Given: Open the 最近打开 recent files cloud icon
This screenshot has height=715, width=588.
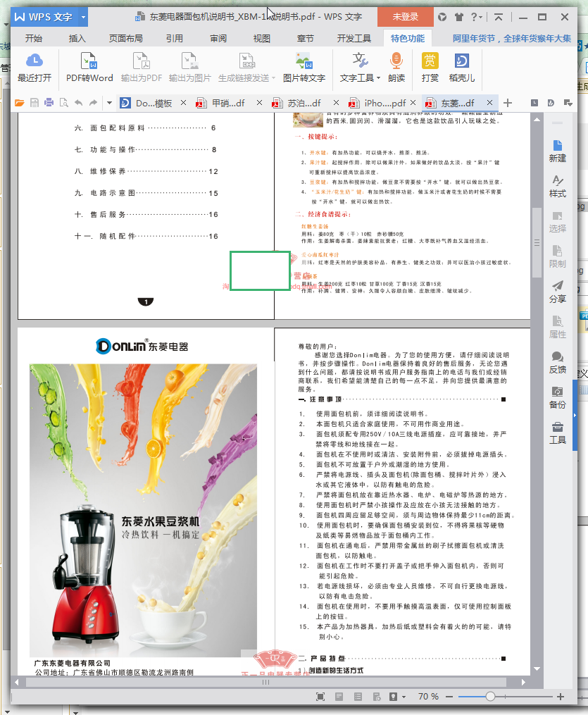Looking at the screenshot, I should (35, 68).
